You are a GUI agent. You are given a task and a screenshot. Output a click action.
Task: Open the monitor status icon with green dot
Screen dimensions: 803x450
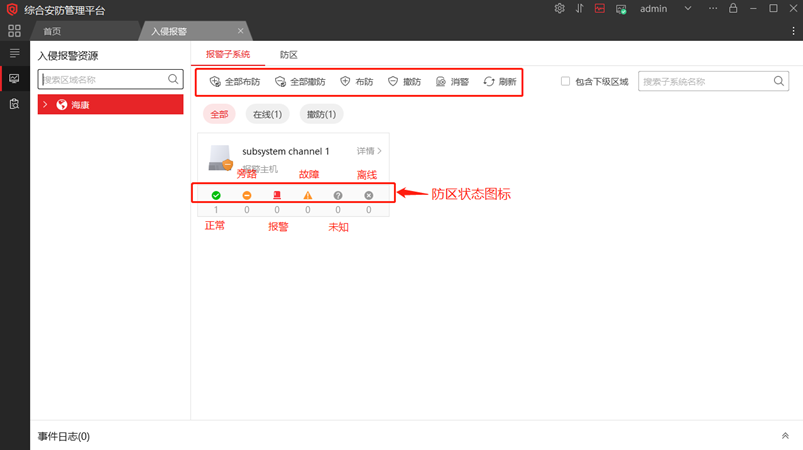(x=621, y=9)
